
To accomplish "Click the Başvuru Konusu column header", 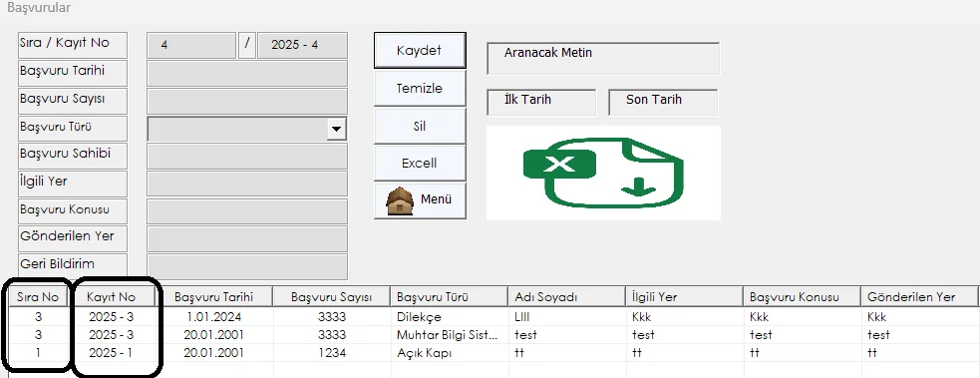I will coord(802,297).
